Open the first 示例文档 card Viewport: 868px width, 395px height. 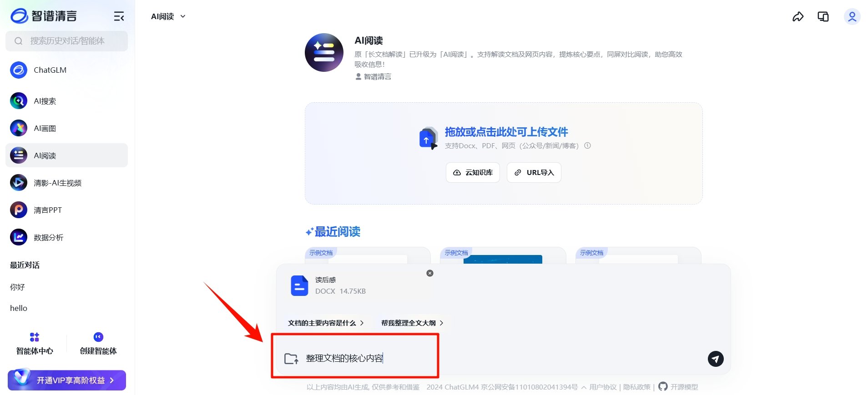pos(368,255)
